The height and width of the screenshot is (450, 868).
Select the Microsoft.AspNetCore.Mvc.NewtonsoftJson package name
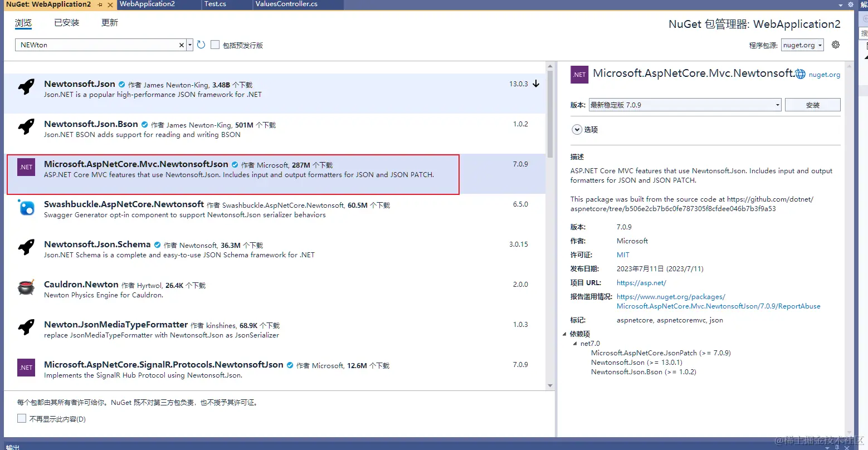pos(136,164)
